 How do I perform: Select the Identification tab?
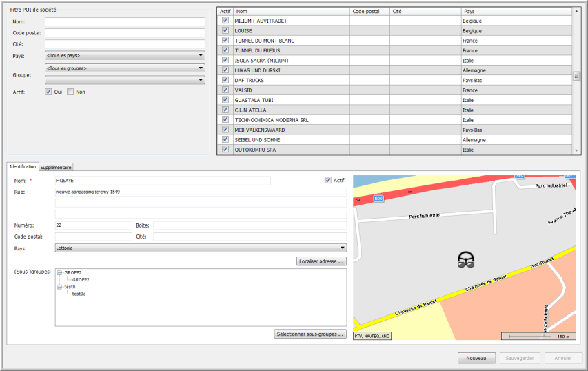(x=23, y=167)
